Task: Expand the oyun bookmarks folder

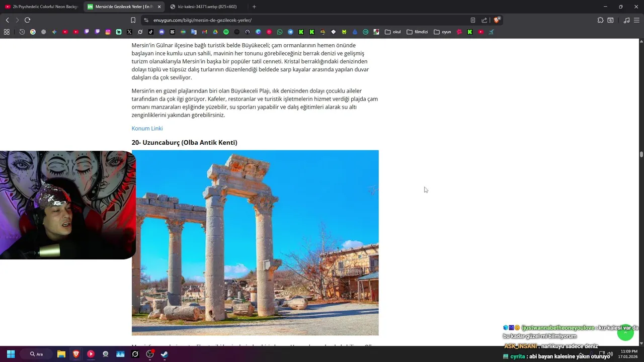Action: pos(442,32)
